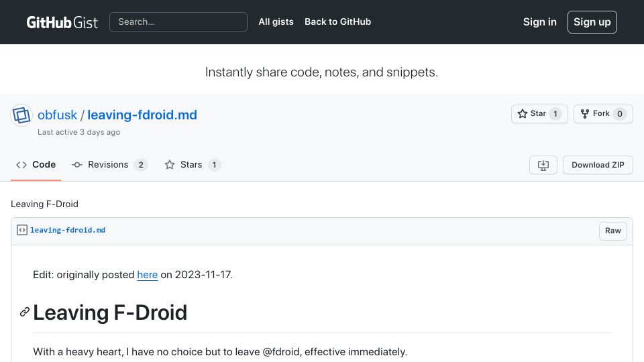Open the leaving-fdroid.md file header link
Screen dimensions: 644x362
(68, 230)
